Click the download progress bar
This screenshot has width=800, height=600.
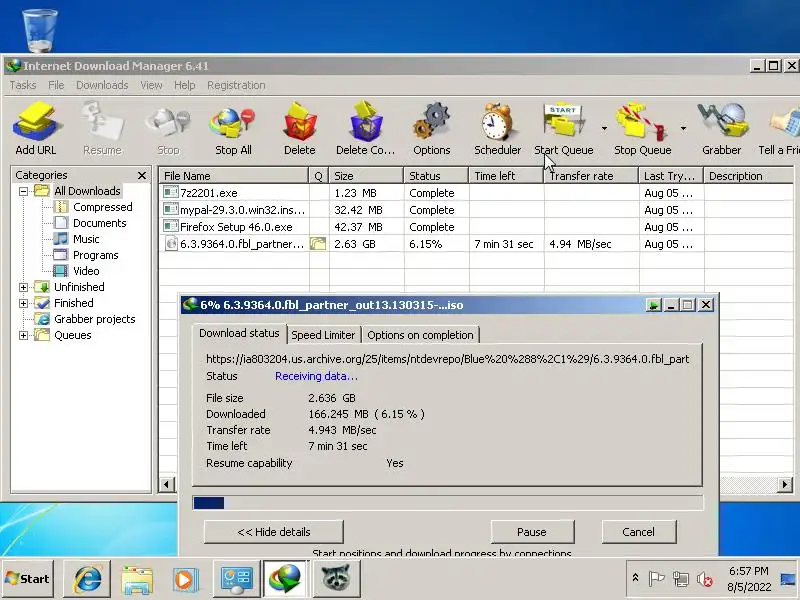447,503
